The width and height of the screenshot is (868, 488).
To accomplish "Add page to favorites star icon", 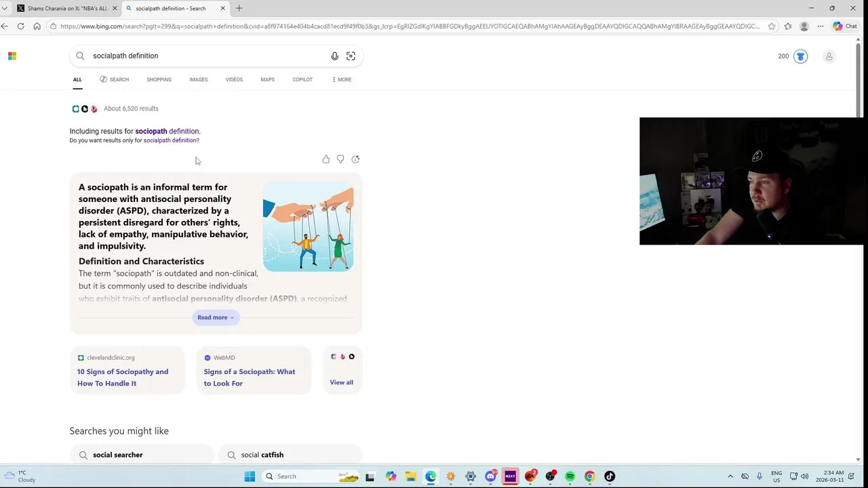I will click(772, 26).
